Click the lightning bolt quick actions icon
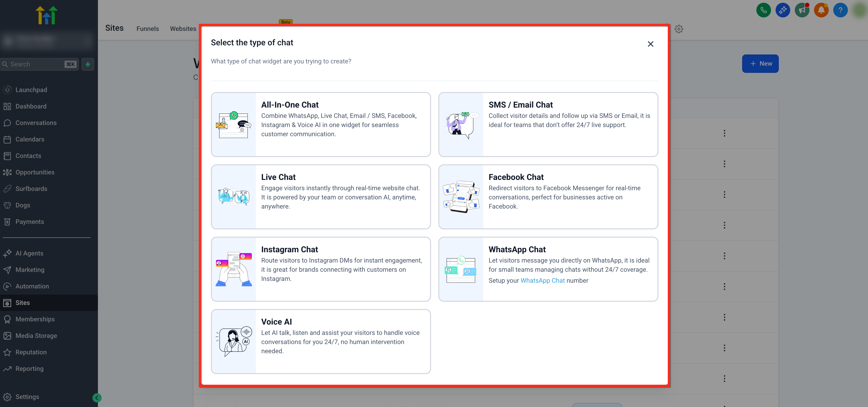The height and width of the screenshot is (407, 868). tap(88, 64)
